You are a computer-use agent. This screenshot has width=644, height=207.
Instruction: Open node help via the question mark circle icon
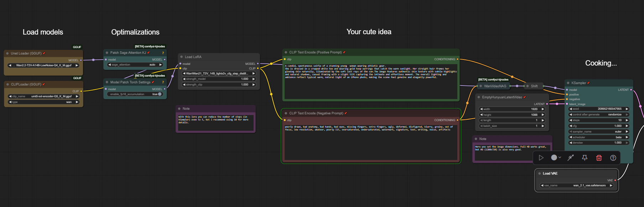click(613, 157)
